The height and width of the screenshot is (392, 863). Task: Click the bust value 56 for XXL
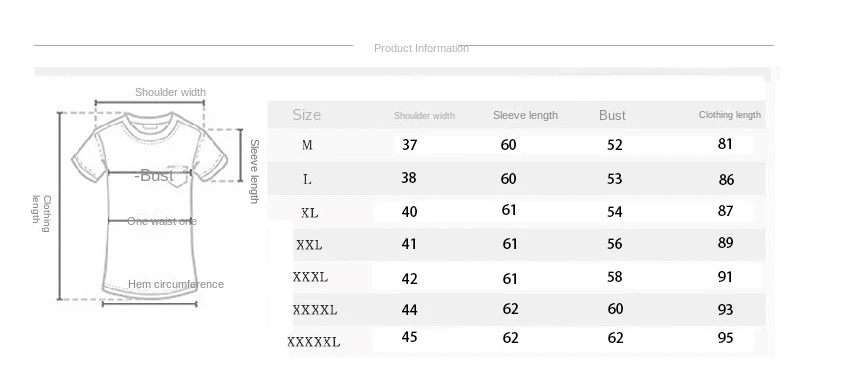pyautogui.click(x=615, y=244)
